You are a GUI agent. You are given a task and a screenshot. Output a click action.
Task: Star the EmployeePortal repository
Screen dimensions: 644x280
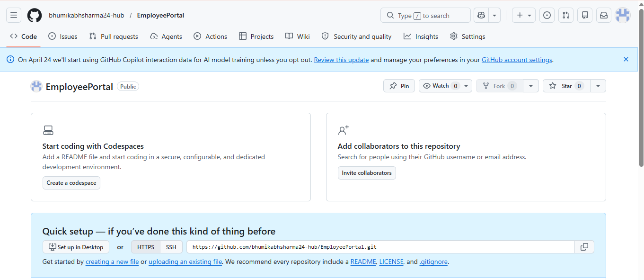tap(566, 86)
